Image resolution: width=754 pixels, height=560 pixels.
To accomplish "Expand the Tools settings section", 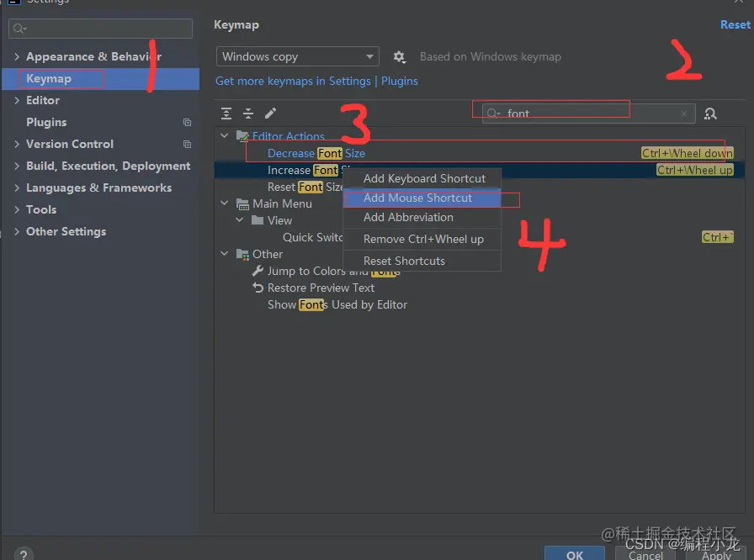I will (x=17, y=210).
